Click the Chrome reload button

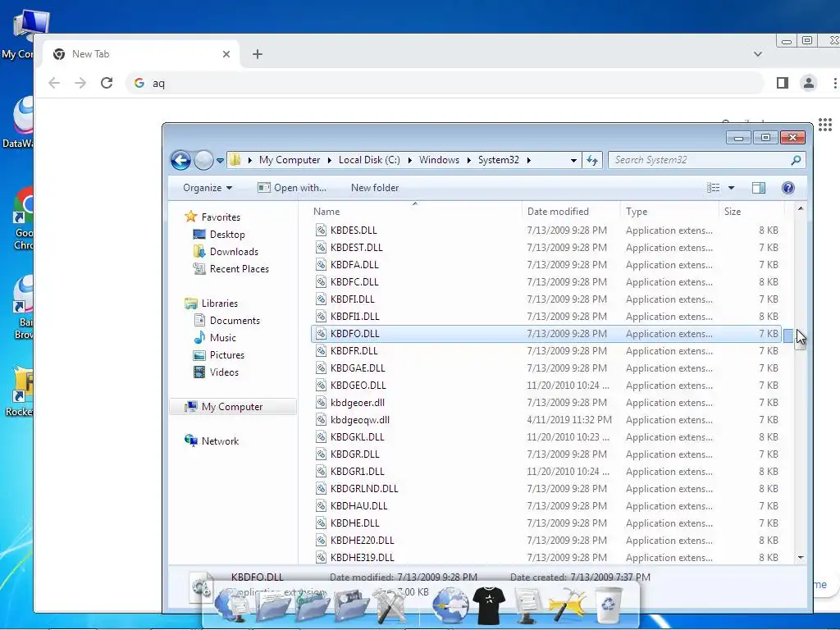107,83
